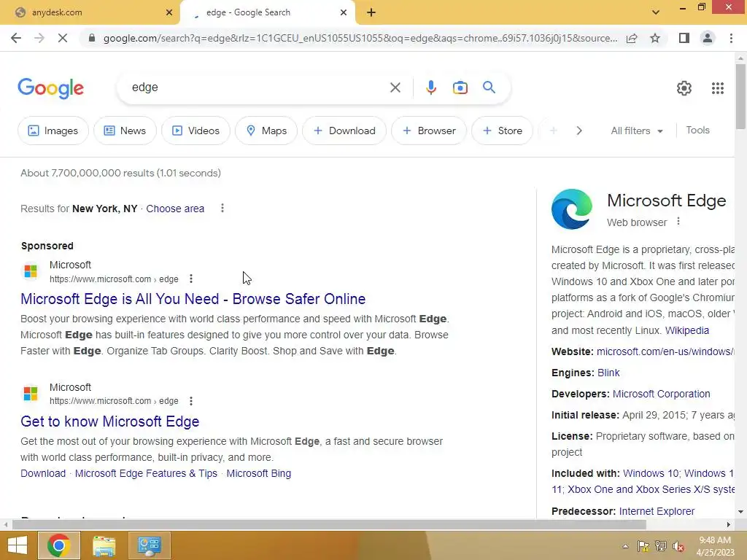Click the Download sitelink
The width and height of the screenshot is (747, 560).
click(43, 473)
